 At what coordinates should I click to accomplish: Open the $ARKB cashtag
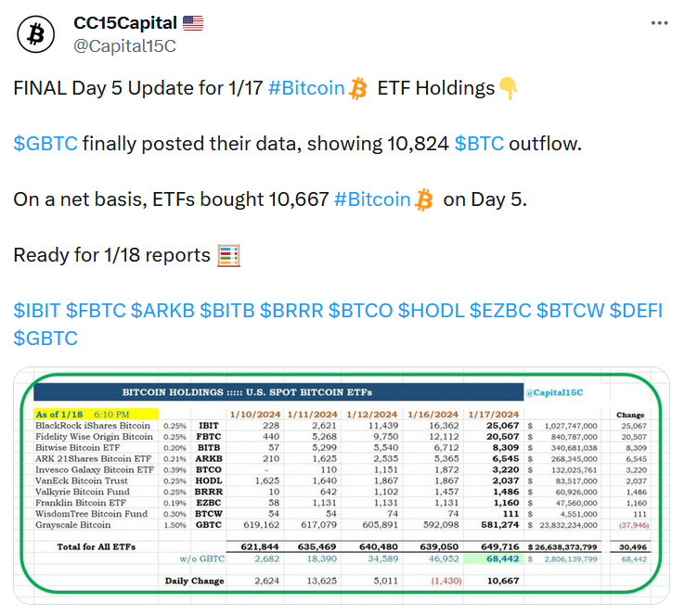coord(162,311)
